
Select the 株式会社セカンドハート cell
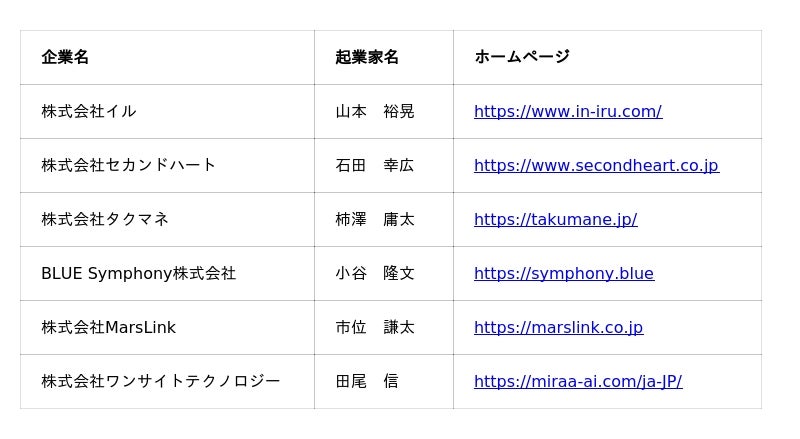(129, 165)
